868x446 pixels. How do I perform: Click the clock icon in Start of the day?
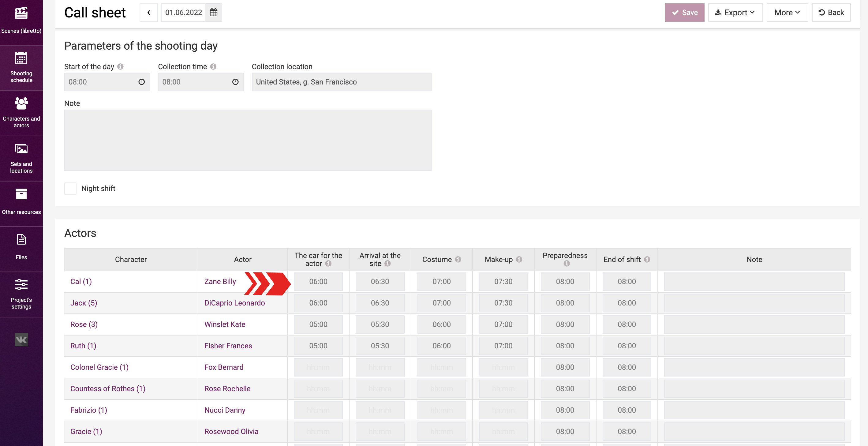(141, 82)
